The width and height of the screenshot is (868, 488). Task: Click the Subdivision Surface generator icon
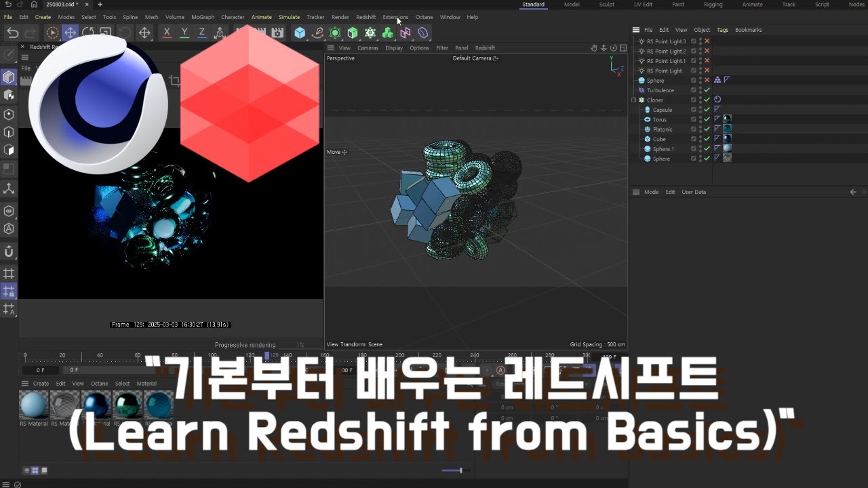335,33
